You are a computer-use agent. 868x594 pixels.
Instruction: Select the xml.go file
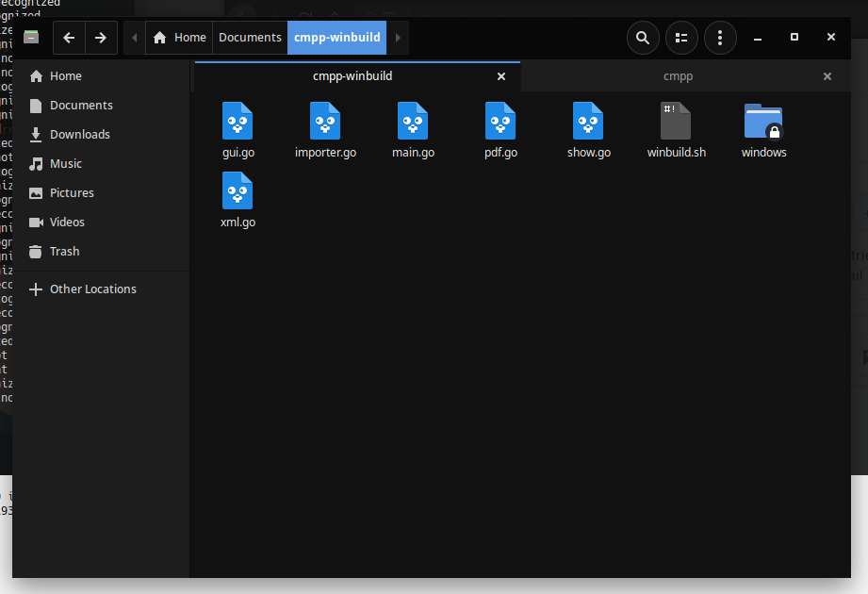tap(237, 193)
